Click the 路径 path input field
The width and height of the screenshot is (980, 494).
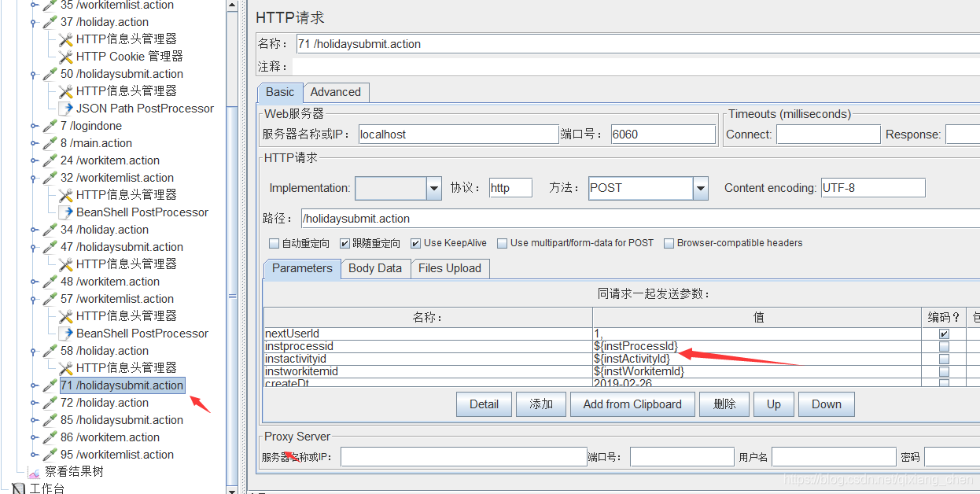(x=641, y=219)
